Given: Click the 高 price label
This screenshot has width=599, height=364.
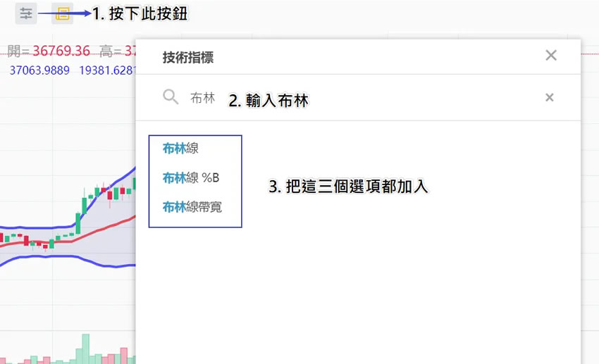Looking at the screenshot, I should click(106, 51).
